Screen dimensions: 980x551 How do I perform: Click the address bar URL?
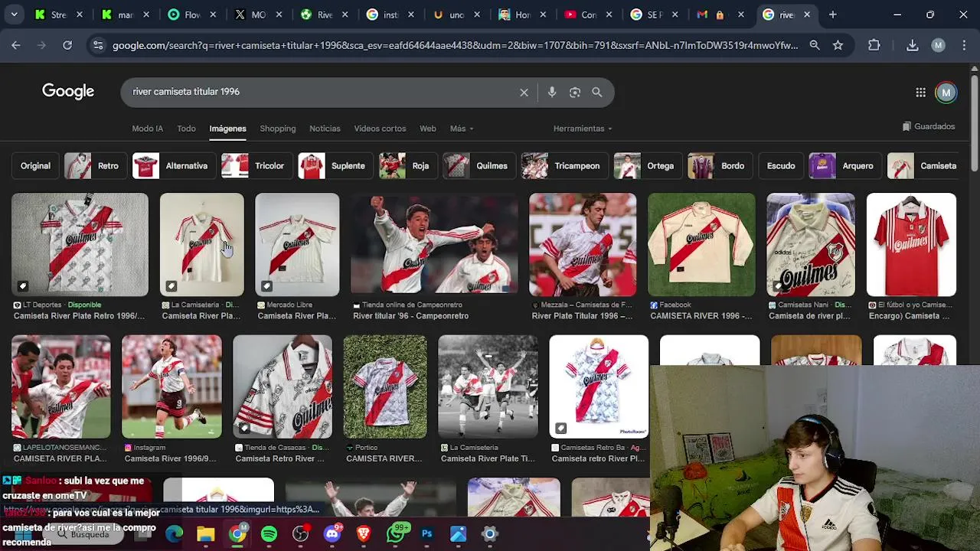(x=455, y=46)
